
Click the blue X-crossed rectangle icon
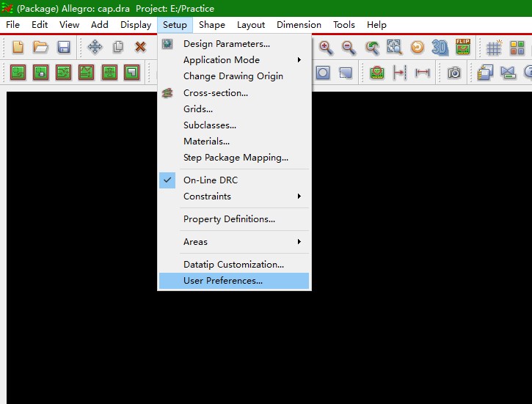pyautogui.click(x=509, y=73)
